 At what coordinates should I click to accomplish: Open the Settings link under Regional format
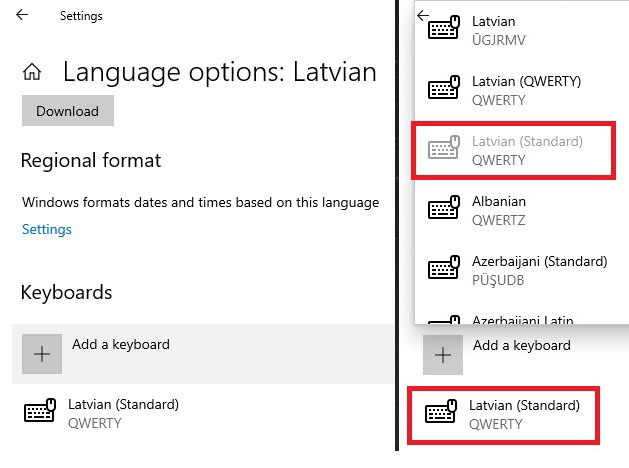pyautogui.click(x=47, y=229)
